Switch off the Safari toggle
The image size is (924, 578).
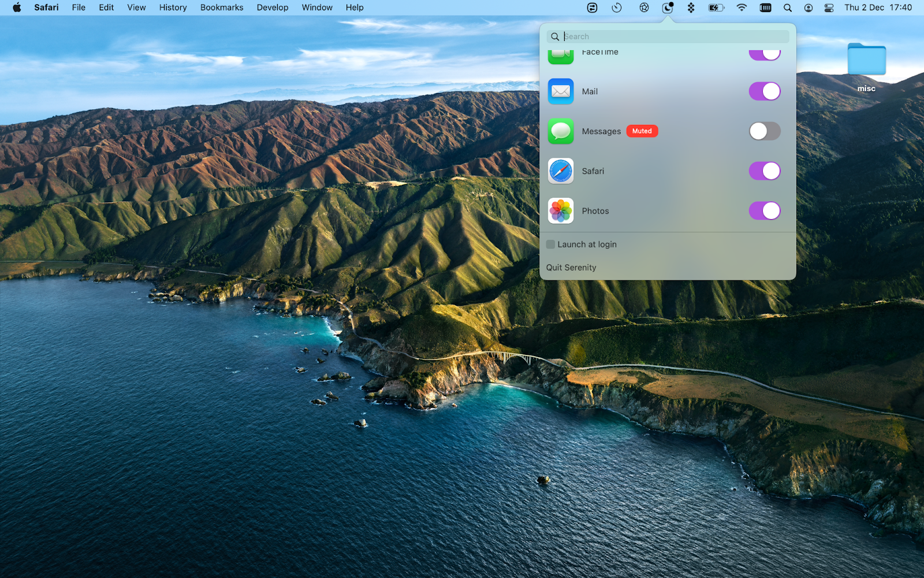(765, 171)
